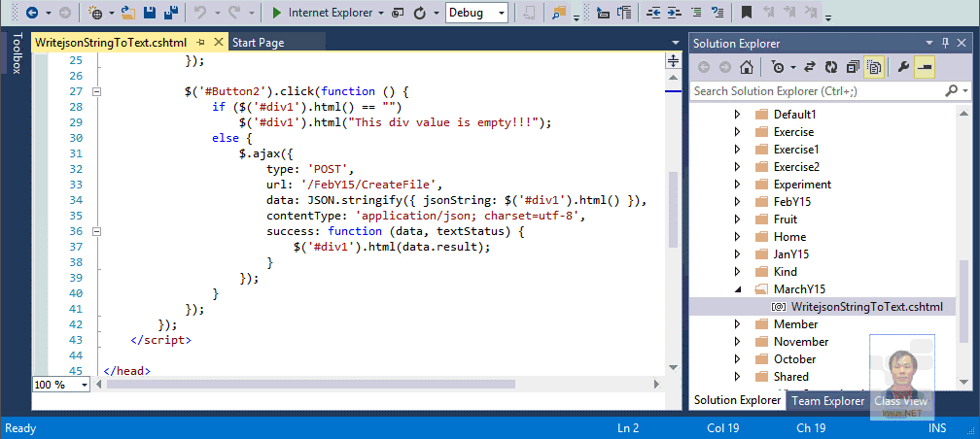Viewport: 980px width, 439px height.
Task: Select the November folder
Action: coord(801,342)
